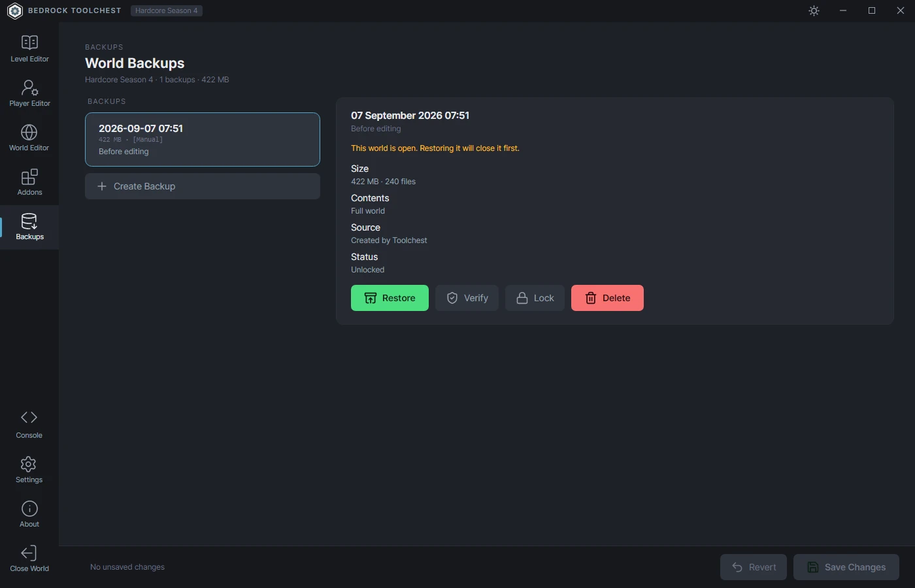Click the Save Changes button
915x588 pixels.
pos(846,567)
